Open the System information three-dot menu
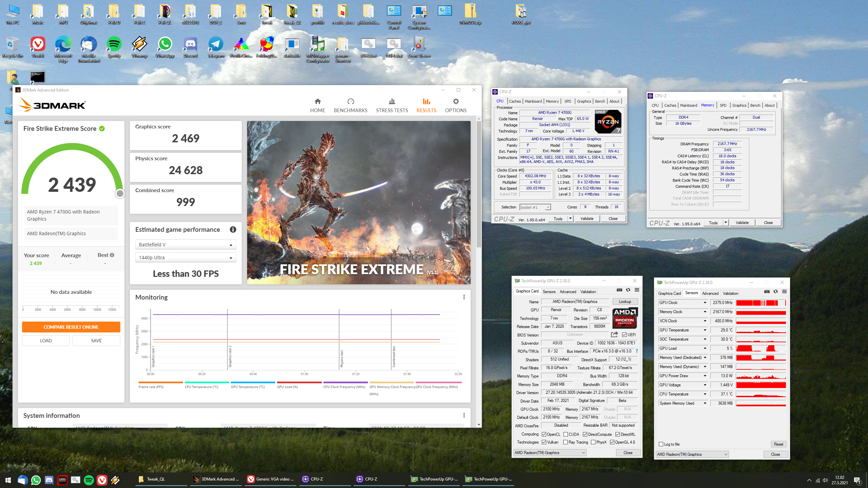Viewport: 868px width, 488px height. point(464,415)
